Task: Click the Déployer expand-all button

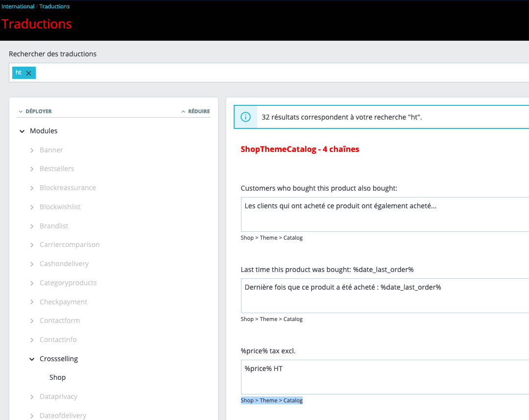Action: click(35, 111)
